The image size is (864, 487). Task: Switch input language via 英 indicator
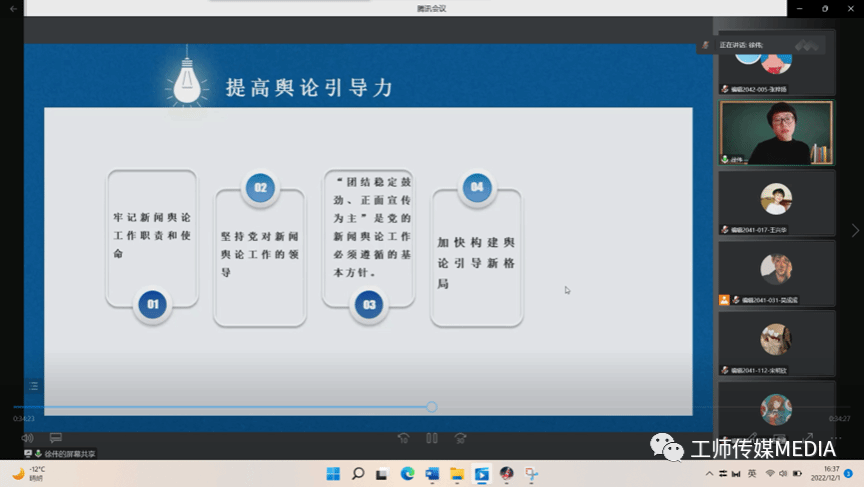(751, 473)
